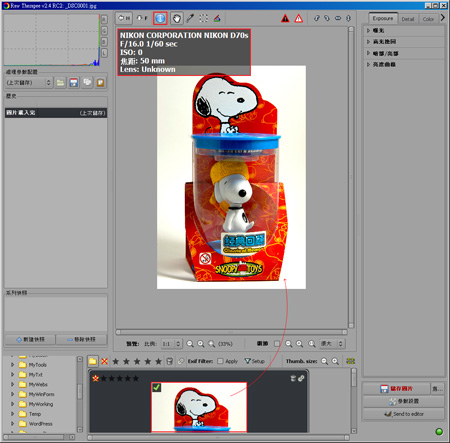The width and height of the screenshot is (450, 443).
Task: Toggle the white highlight clipping warning
Action: click(x=299, y=18)
